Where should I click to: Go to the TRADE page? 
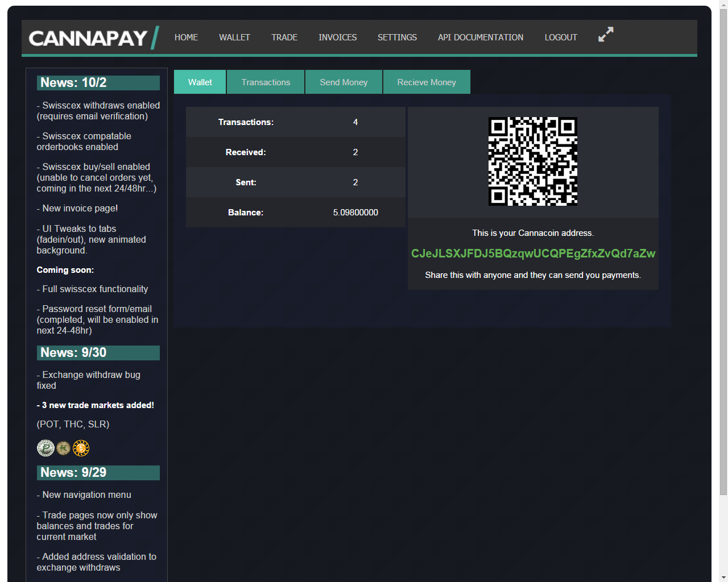[284, 38]
